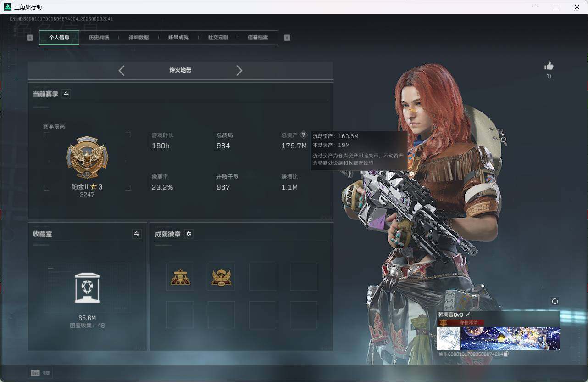The width and height of the screenshot is (588, 382).
Task: Select the red triangle skull achievement badge
Action: point(180,277)
